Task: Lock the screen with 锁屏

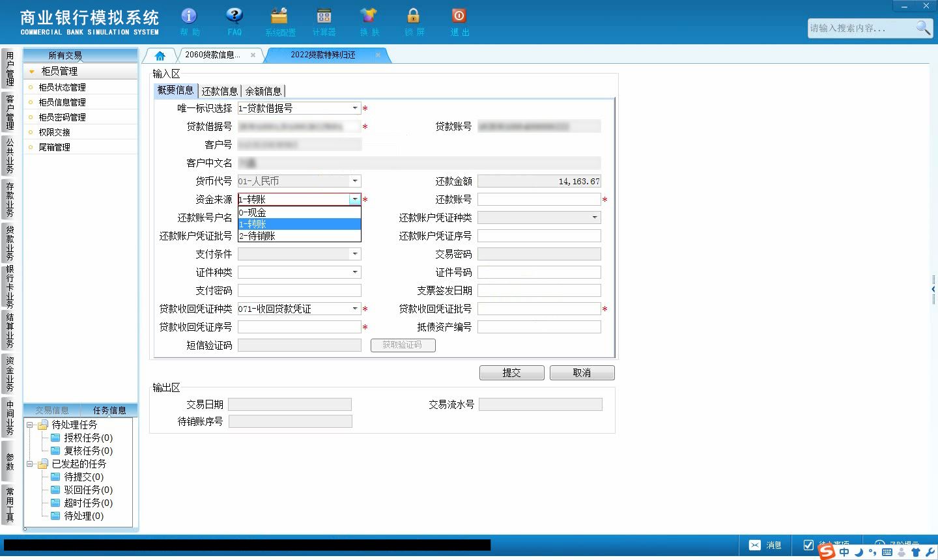Action: pyautogui.click(x=414, y=16)
